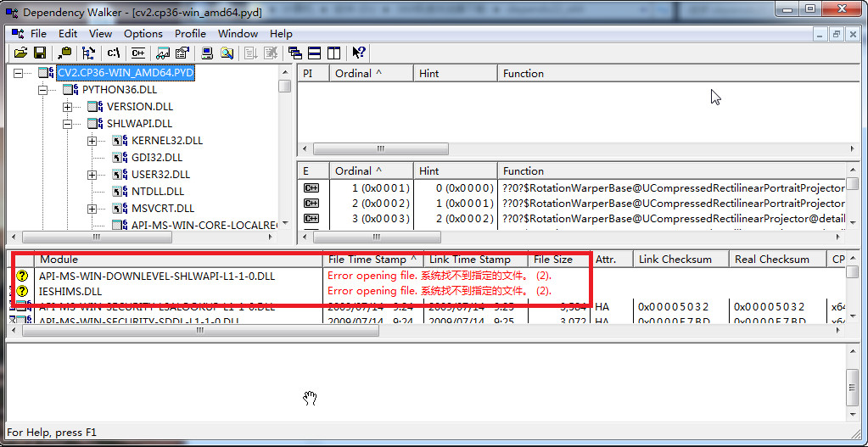The width and height of the screenshot is (868, 447).
Task: Click C++ icon on ordinal 2 export row
Action: pyautogui.click(x=311, y=204)
